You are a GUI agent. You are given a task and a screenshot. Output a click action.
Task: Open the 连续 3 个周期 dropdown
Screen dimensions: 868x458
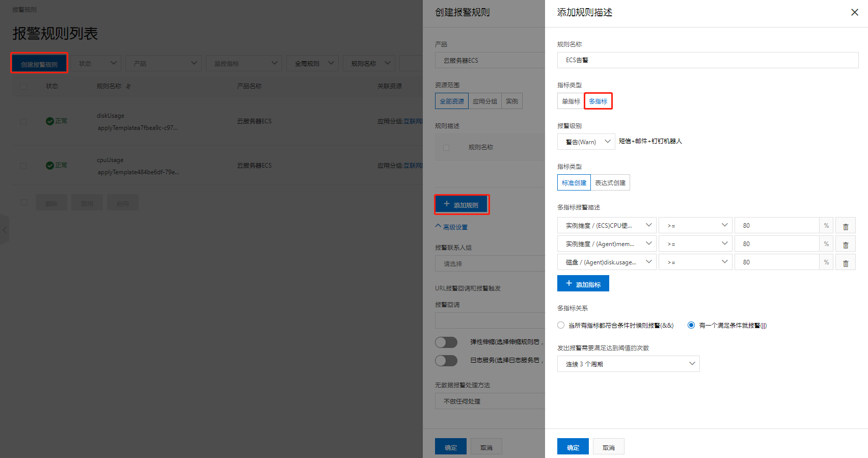628,364
